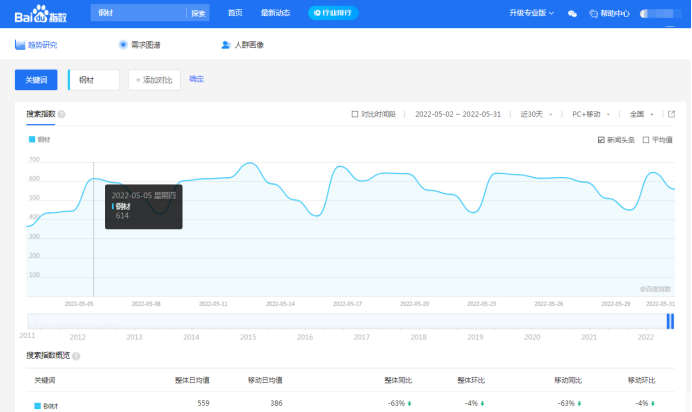Toggle the 钢材 legend swatch
The width and height of the screenshot is (692, 412).
tap(32, 139)
